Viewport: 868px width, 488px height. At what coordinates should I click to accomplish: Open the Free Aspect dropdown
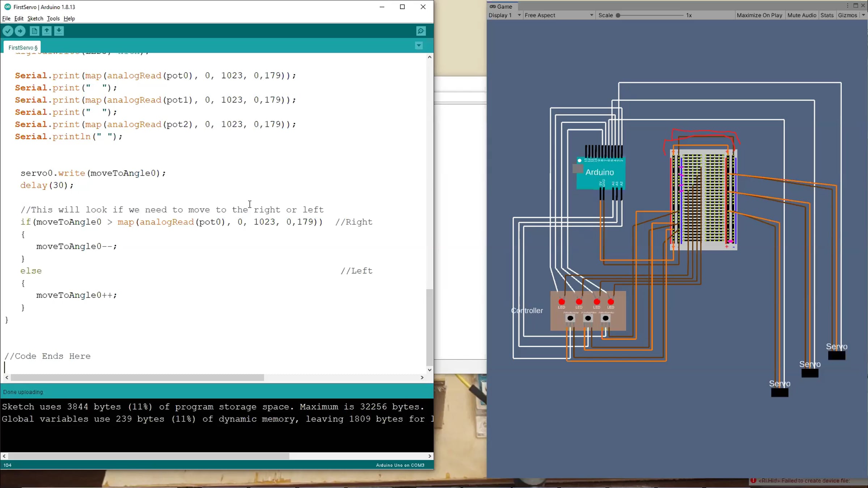(x=558, y=15)
